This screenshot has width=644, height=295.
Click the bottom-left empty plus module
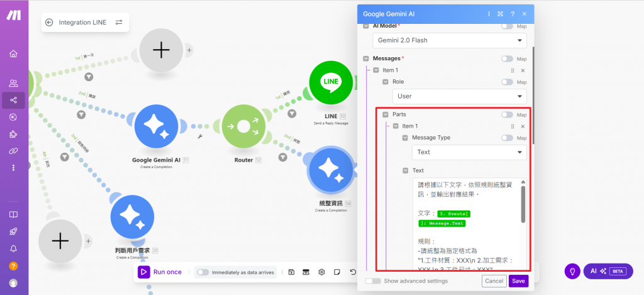point(60,241)
